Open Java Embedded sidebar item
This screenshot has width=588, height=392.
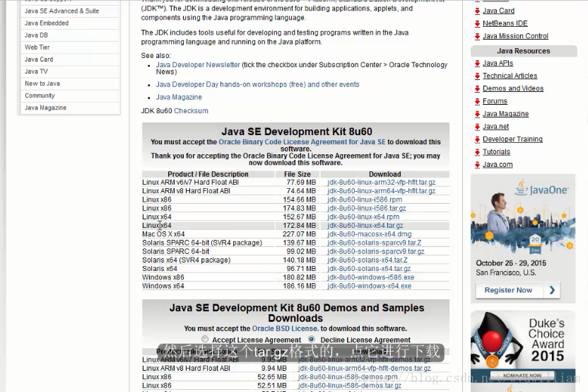click(x=70, y=23)
